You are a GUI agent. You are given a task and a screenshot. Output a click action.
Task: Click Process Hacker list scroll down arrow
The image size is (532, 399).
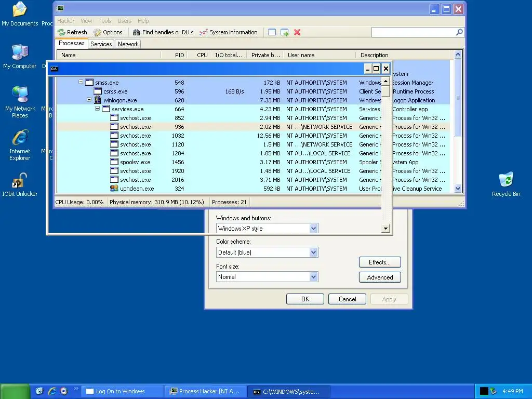[x=458, y=189]
